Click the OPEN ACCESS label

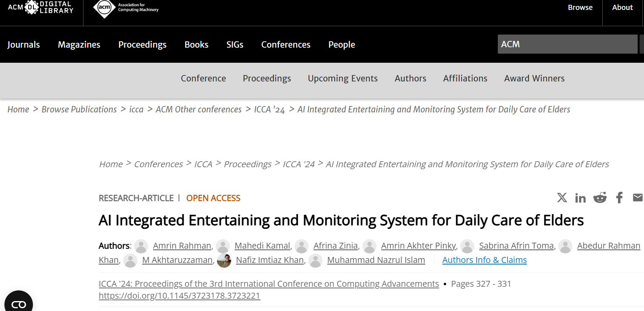[x=213, y=198]
